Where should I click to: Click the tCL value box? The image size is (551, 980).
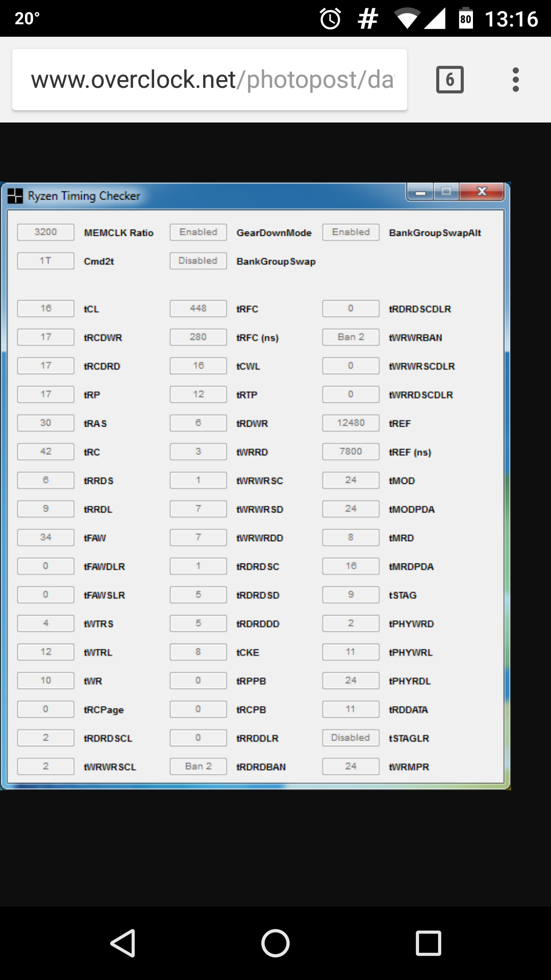pos(46,309)
